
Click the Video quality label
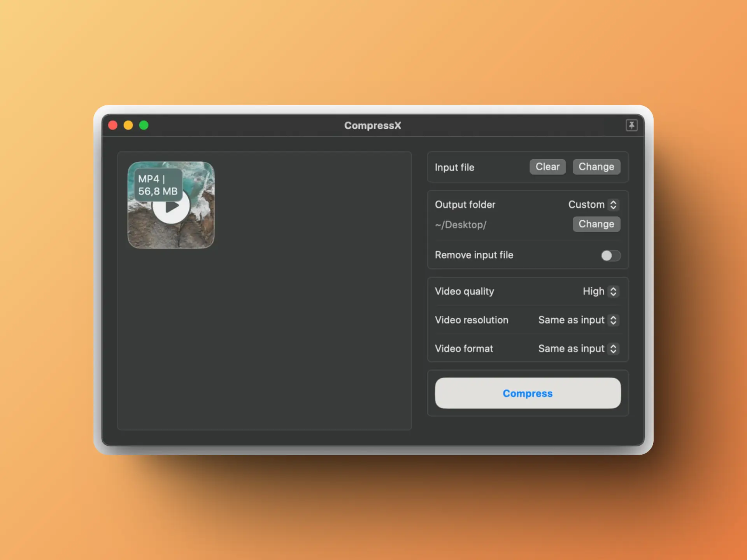point(464,291)
